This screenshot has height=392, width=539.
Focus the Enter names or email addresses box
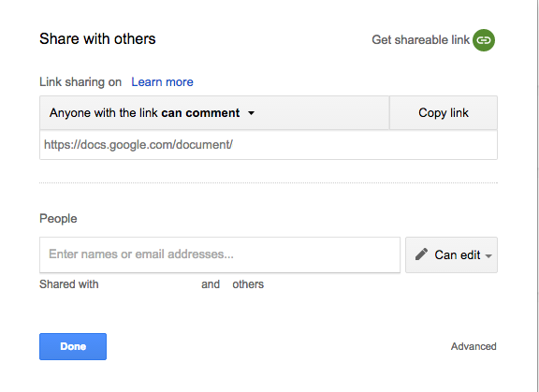click(x=220, y=254)
